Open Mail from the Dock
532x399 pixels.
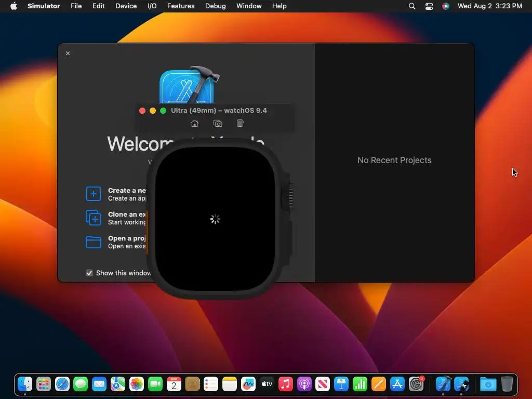click(99, 384)
